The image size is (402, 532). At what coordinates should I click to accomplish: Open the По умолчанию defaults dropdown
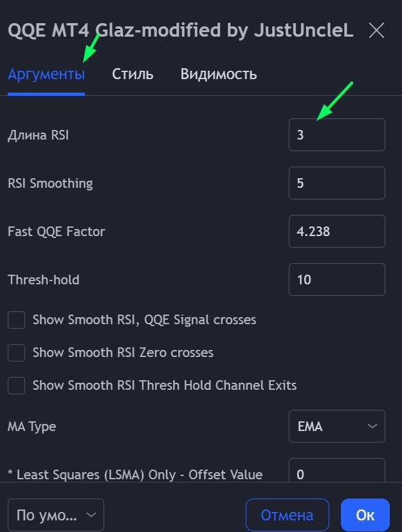tap(55, 515)
